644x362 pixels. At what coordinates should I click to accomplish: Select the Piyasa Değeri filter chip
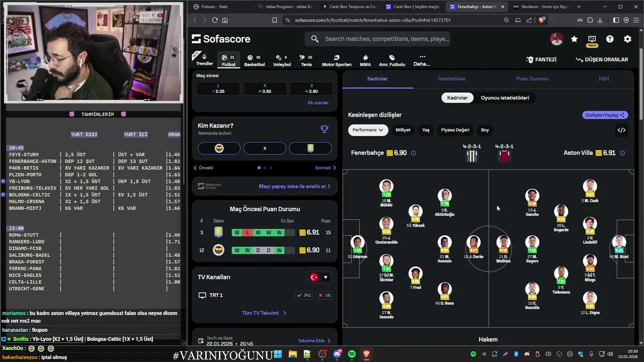[x=455, y=130]
